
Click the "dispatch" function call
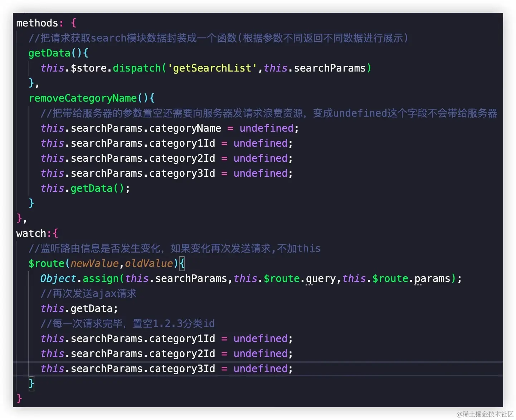point(137,68)
